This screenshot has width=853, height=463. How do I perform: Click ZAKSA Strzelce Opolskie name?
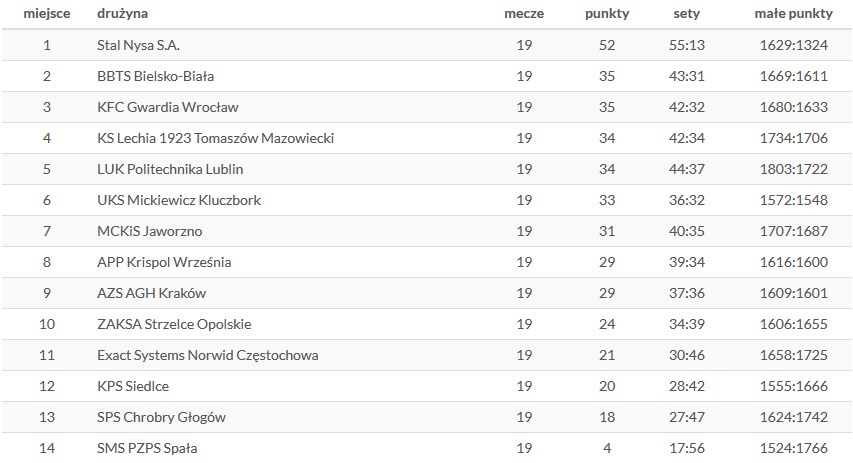click(174, 324)
